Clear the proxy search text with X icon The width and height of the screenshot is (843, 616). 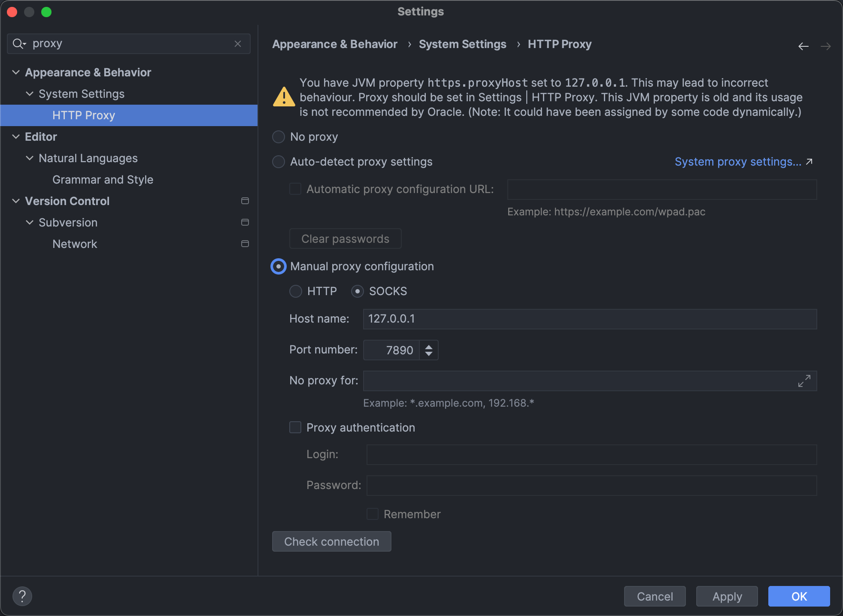238,44
